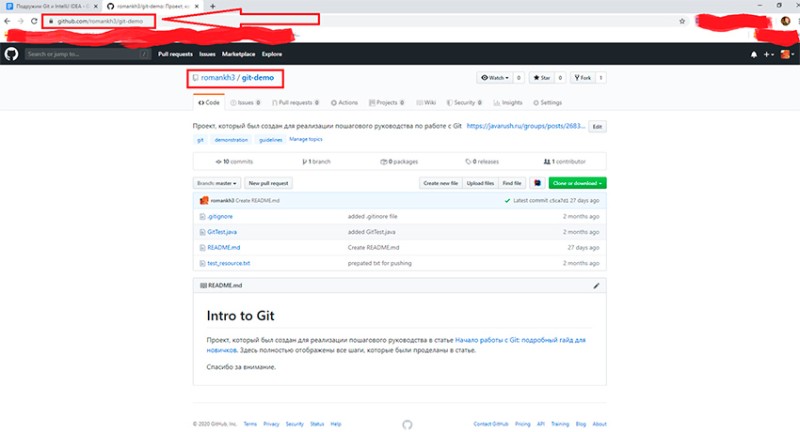Viewport: 800px width, 432px height.
Task: Switch to the Actions tab
Action: pos(344,103)
